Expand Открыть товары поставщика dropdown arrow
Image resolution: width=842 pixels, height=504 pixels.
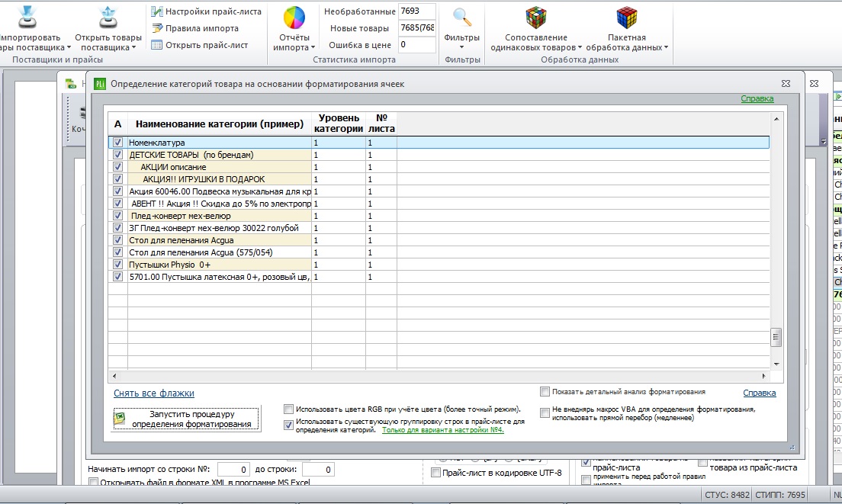133,48
